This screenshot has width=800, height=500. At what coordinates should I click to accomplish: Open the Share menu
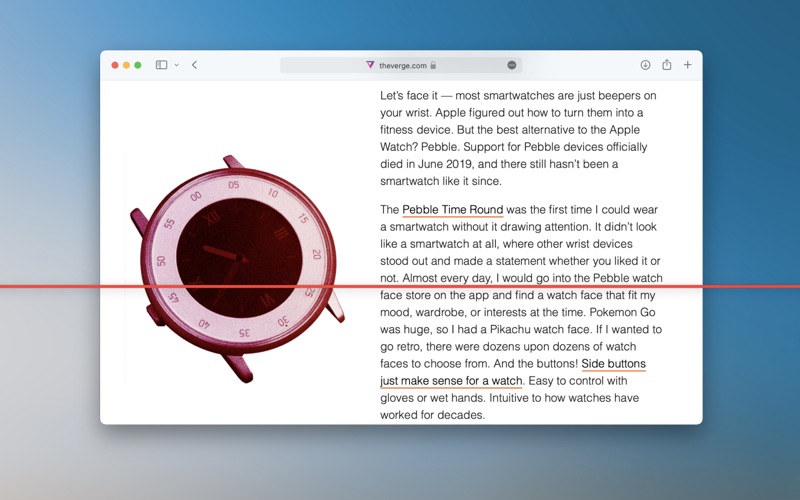click(667, 64)
